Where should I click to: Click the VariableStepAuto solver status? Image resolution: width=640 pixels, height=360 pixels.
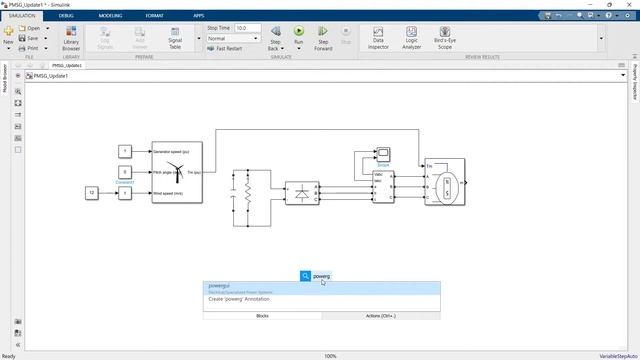point(618,356)
